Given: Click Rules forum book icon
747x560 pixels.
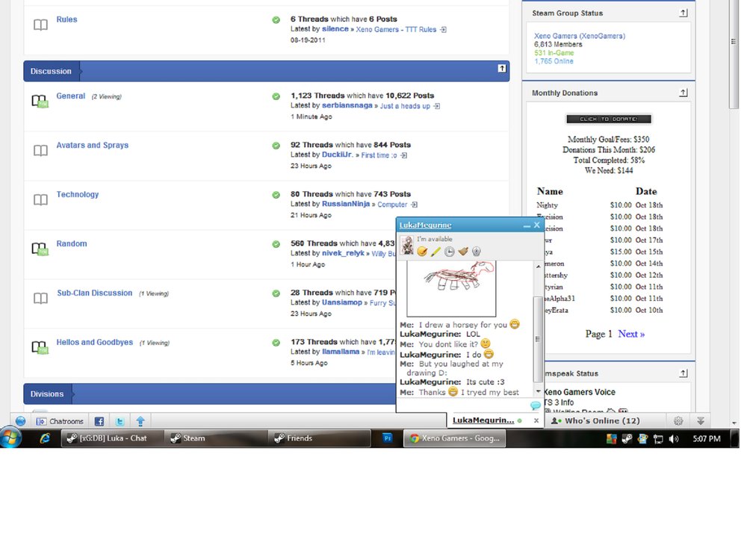Looking at the screenshot, I should point(40,25).
